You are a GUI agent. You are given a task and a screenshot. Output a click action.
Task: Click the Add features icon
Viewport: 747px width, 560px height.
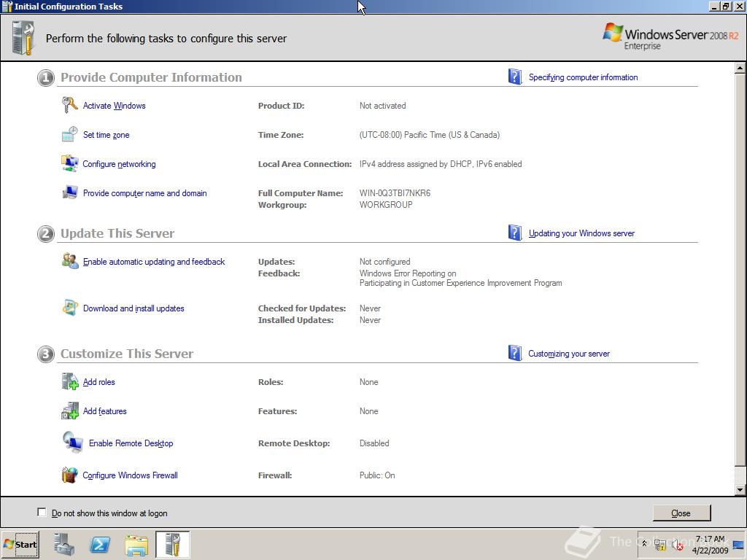[x=69, y=411]
